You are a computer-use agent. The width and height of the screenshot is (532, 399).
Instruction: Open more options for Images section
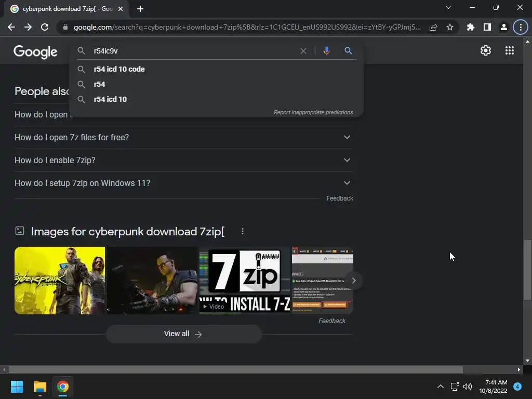click(242, 231)
